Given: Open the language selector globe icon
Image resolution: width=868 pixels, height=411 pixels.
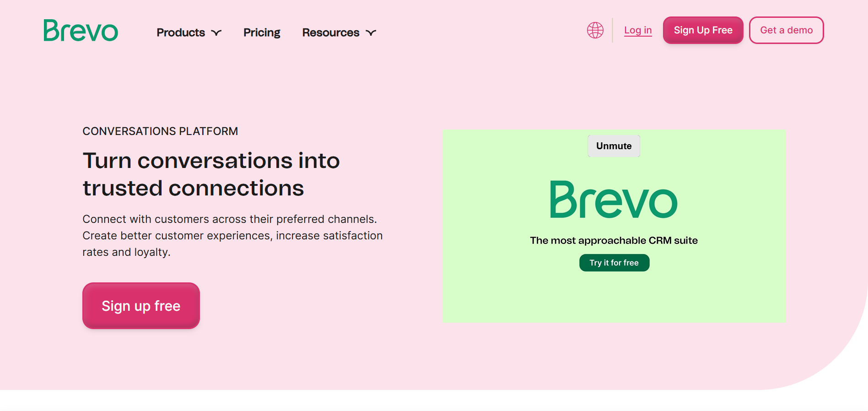Looking at the screenshot, I should coord(595,30).
